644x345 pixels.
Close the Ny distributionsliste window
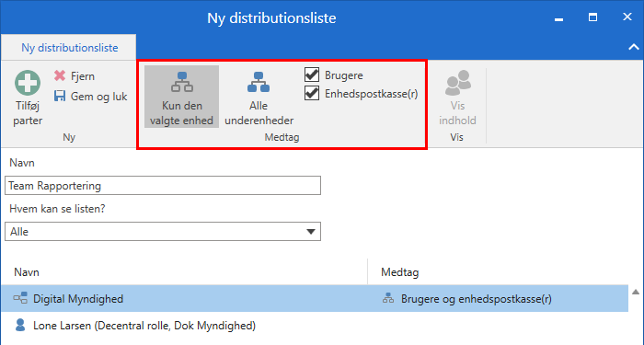[627, 17]
